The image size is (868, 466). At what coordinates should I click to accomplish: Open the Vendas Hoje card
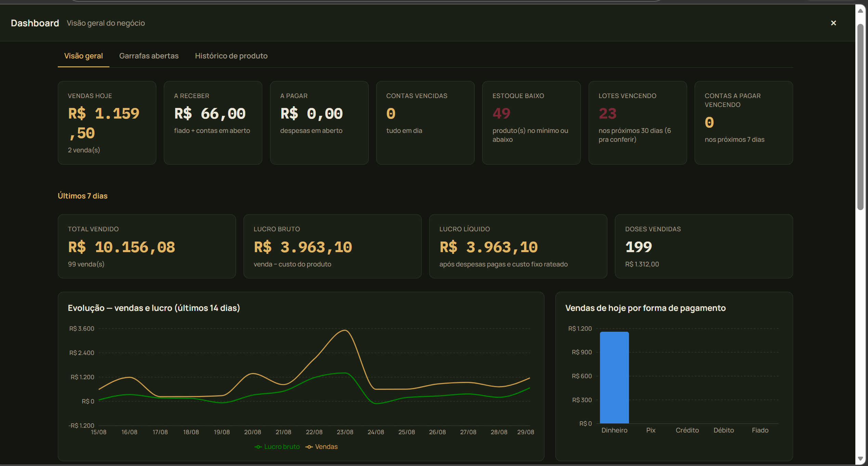tap(107, 123)
